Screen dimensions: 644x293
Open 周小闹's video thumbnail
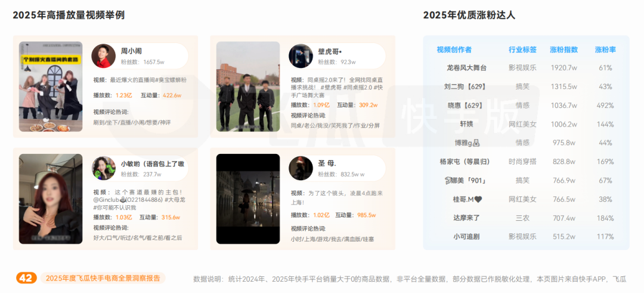pos(51,87)
